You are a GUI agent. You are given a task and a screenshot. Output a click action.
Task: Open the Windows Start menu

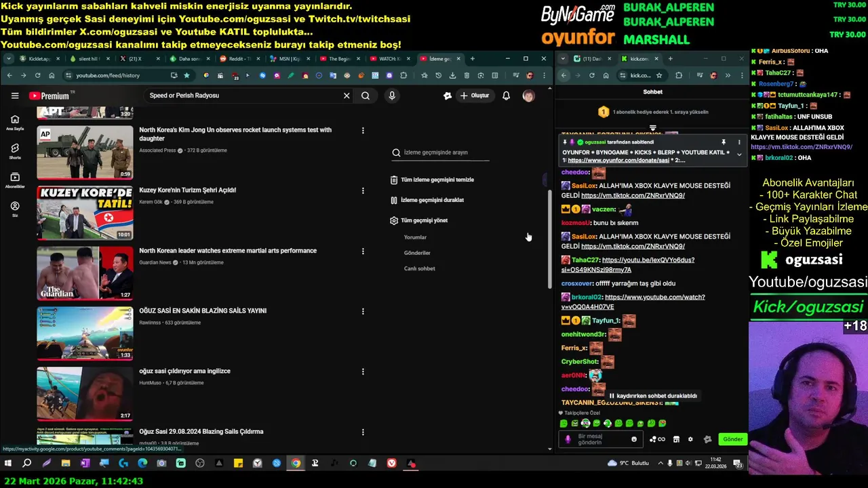pyautogui.click(x=8, y=464)
